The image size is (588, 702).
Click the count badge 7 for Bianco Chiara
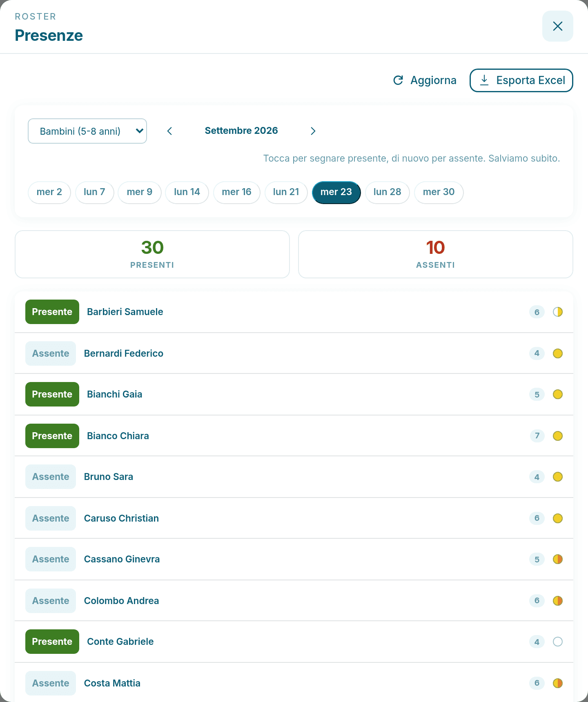click(x=537, y=436)
